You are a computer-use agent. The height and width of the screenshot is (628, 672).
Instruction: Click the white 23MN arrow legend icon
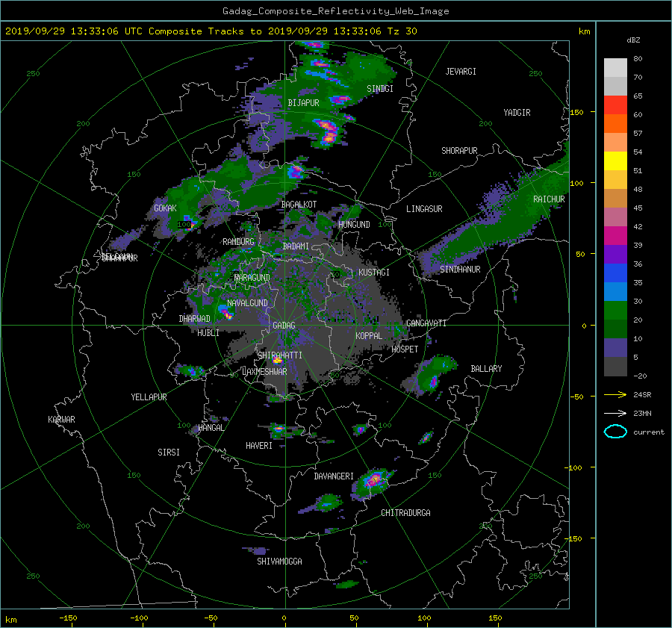(x=615, y=413)
